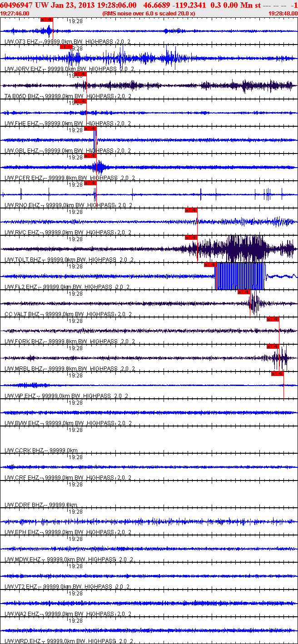Select the pick flag on the UW.RVC trace

191,210
